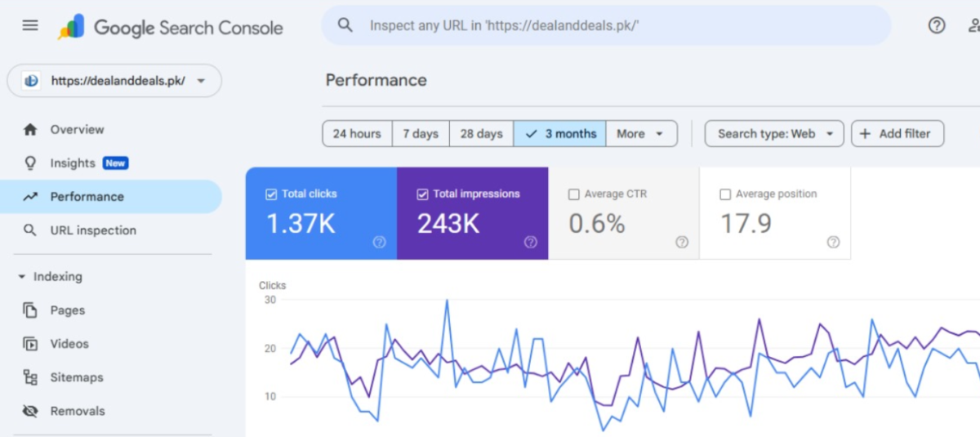
Task: Open the user settings icon at top right
Action: click(x=973, y=25)
